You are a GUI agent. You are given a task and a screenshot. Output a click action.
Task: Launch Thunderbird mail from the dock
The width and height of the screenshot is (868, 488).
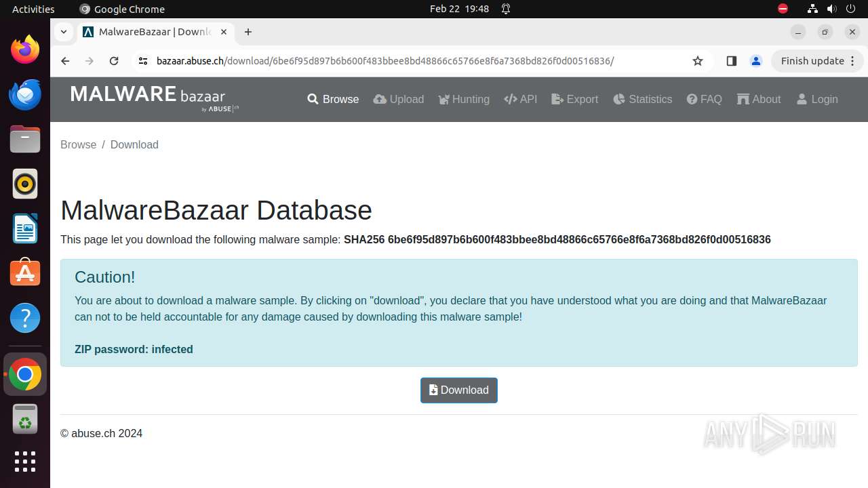pos(25,94)
